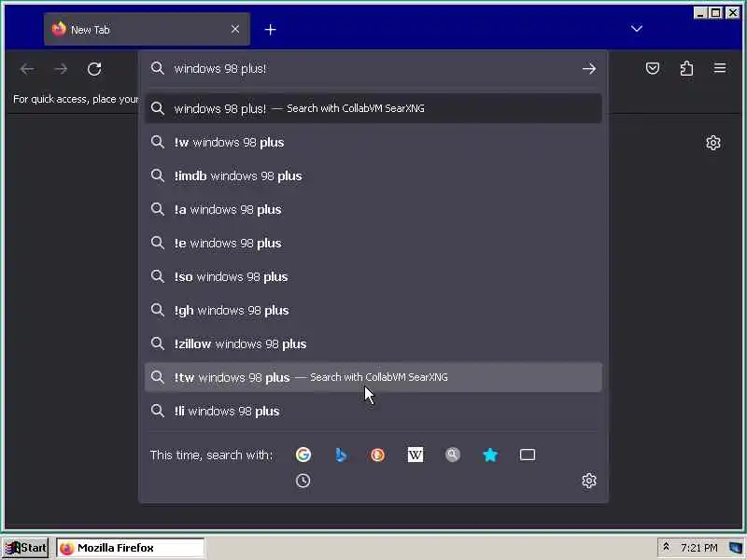
Task: Click the Firefox back arrow
Action: click(27, 69)
